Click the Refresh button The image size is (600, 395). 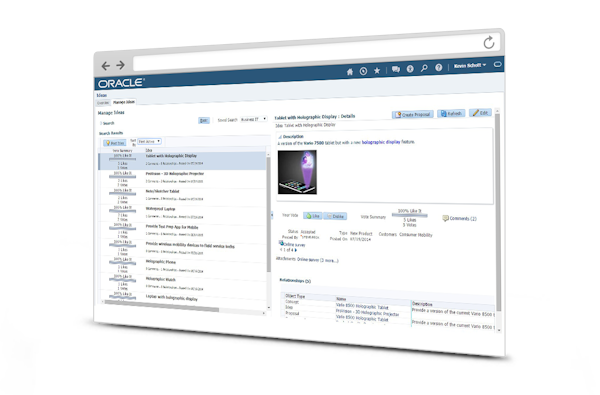click(x=451, y=114)
